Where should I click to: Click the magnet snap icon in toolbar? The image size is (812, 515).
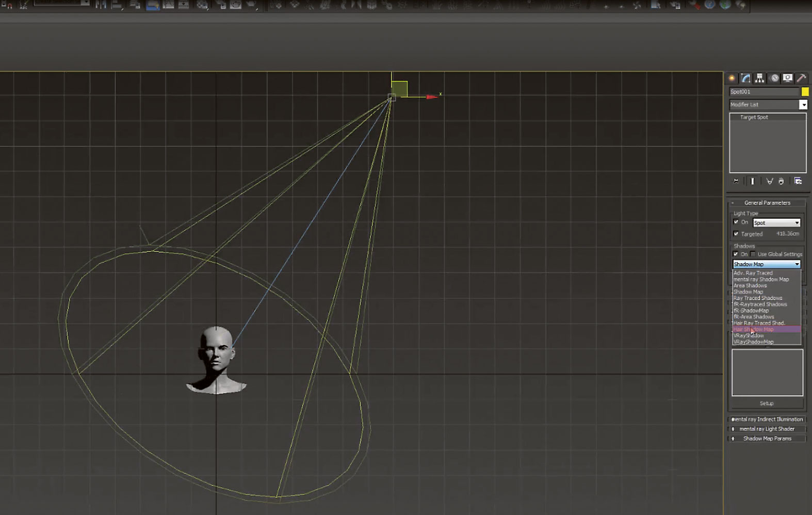tap(9, 5)
